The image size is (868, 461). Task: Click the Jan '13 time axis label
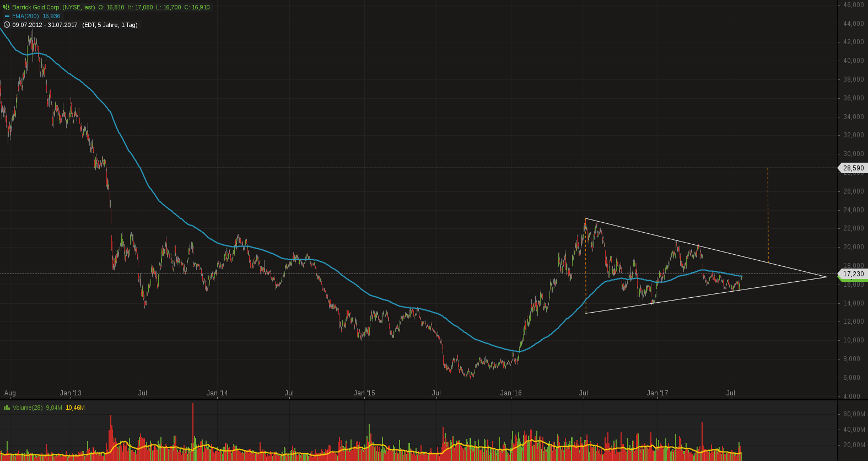coord(71,393)
